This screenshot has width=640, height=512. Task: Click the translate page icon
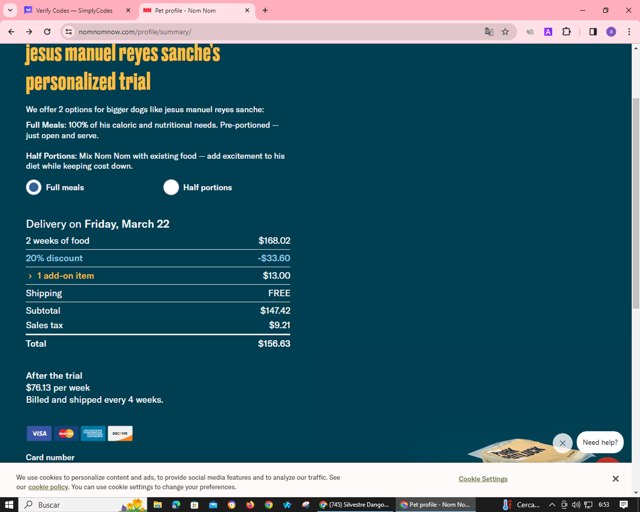489,31
